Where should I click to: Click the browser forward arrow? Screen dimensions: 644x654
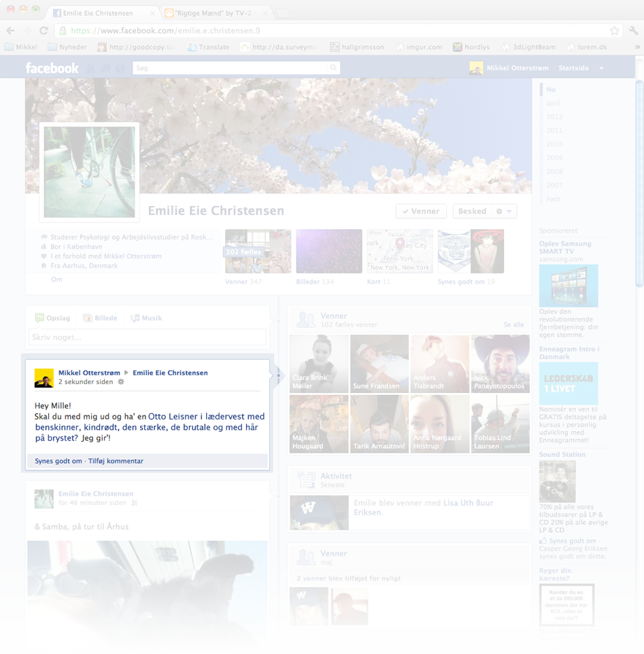coord(27,31)
